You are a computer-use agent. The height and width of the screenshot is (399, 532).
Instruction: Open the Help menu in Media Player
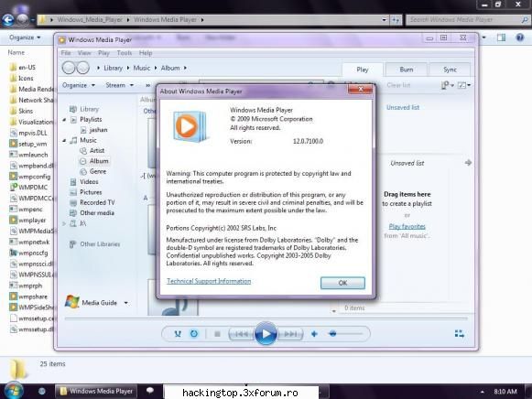(146, 53)
